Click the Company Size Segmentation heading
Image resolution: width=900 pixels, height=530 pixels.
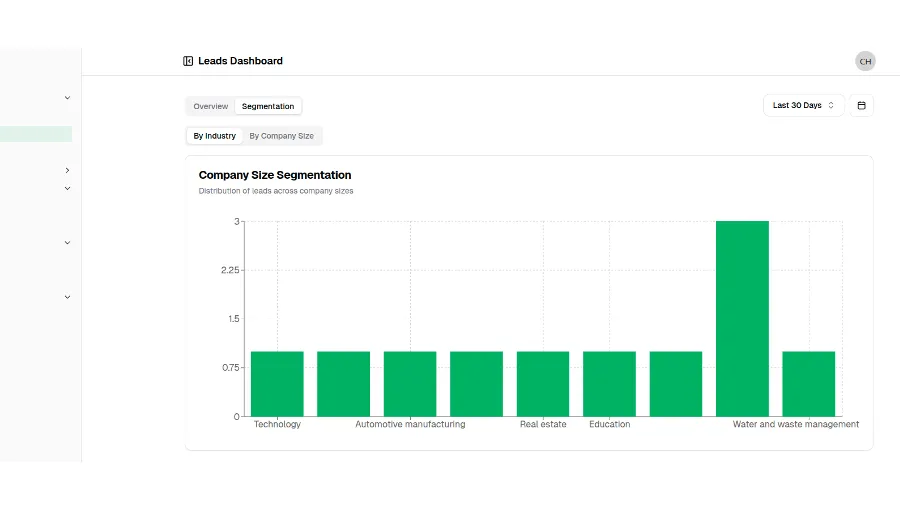pos(275,175)
